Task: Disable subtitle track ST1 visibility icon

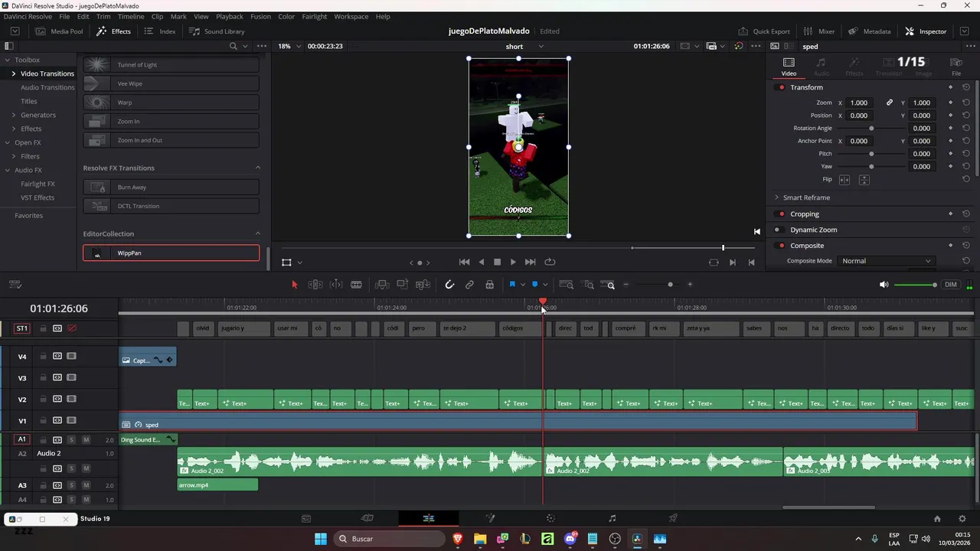Action: (x=72, y=328)
